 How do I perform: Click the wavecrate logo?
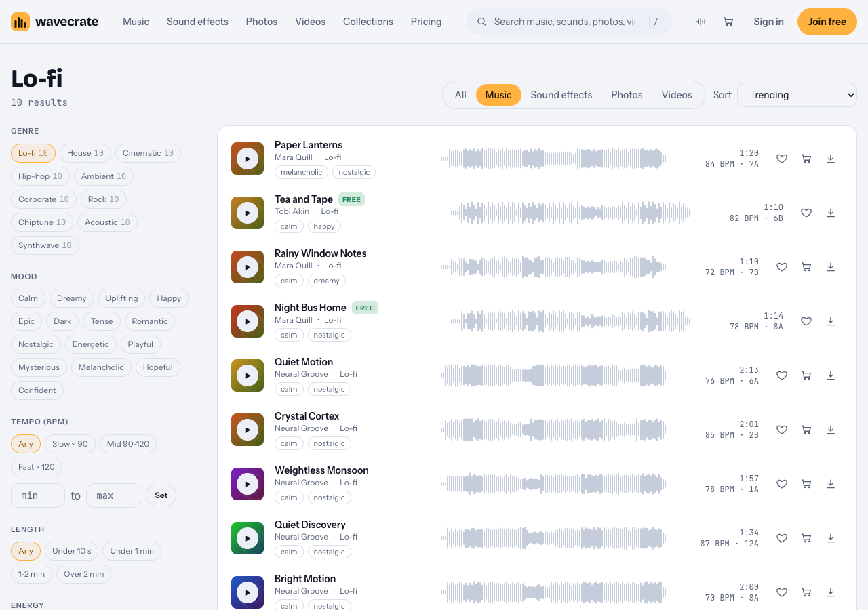click(55, 22)
